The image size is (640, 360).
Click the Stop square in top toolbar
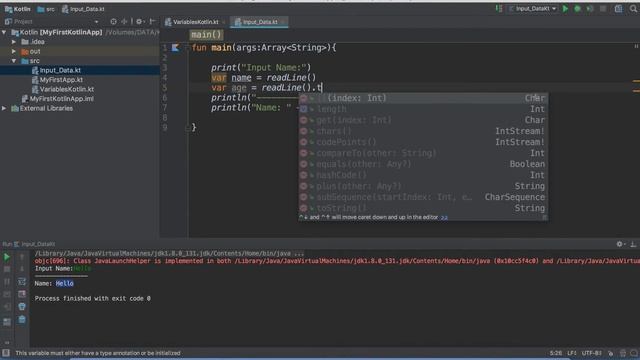tap(603, 9)
